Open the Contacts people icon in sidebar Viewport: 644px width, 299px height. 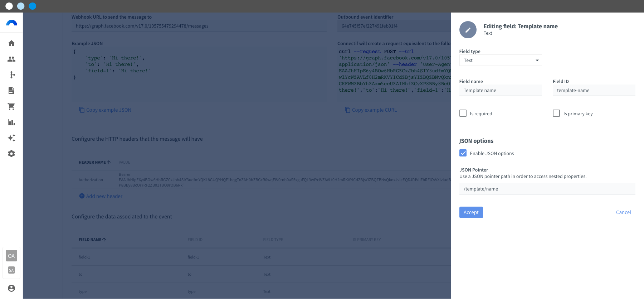(11, 59)
